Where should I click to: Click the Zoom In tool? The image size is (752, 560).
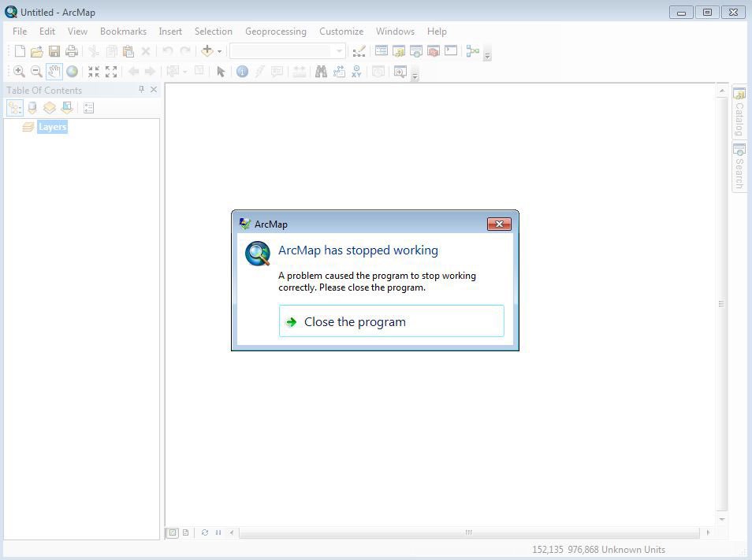pos(20,72)
